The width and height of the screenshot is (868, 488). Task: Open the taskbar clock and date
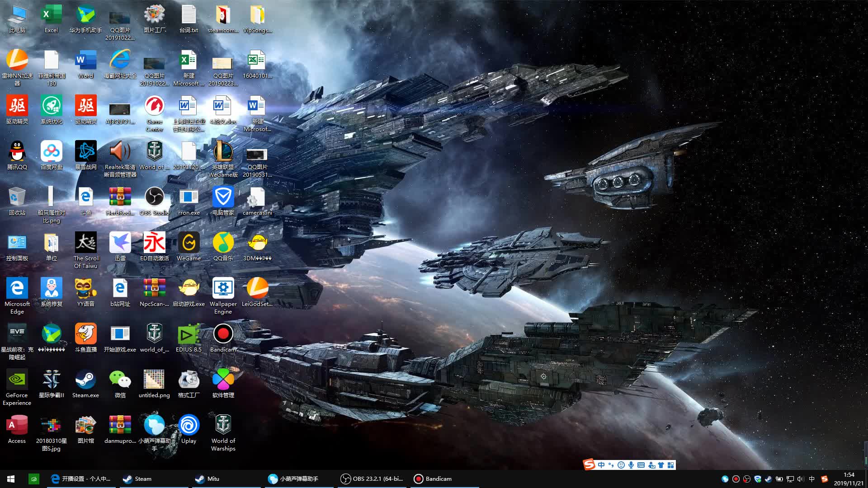[848, 479]
